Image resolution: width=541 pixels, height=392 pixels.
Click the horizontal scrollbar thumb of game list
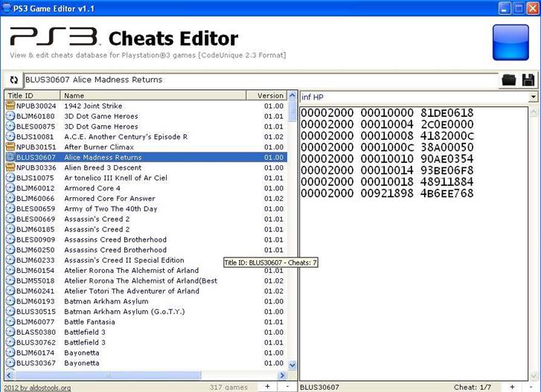pos(108,375)
